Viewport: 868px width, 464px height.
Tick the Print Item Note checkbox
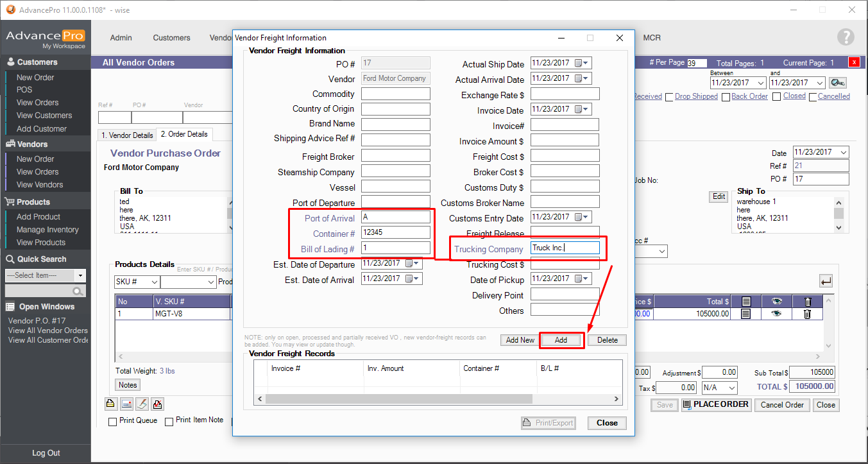click(x=169, y=422)
